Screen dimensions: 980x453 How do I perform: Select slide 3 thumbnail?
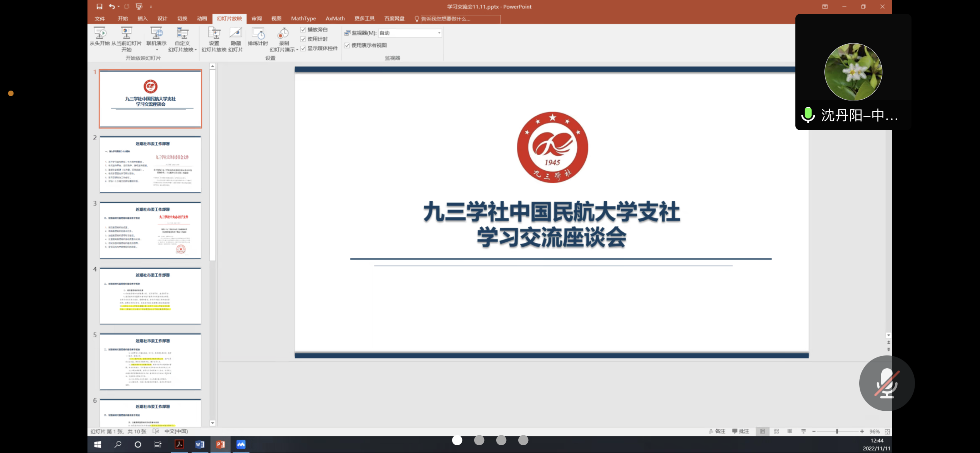151,230
